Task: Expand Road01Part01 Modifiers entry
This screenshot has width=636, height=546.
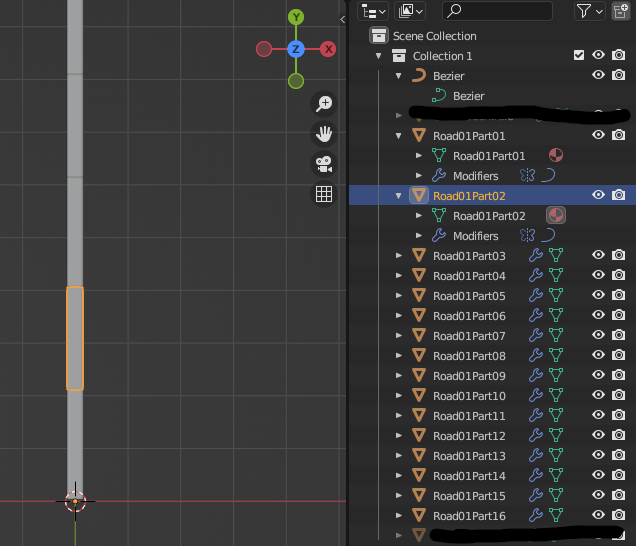Action: pos(419,176)
